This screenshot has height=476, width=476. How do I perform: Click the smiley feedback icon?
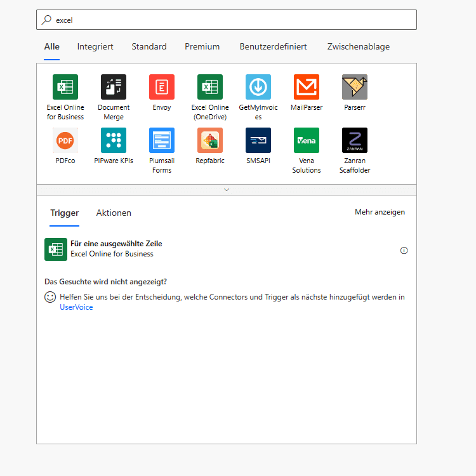click(50, 297)
